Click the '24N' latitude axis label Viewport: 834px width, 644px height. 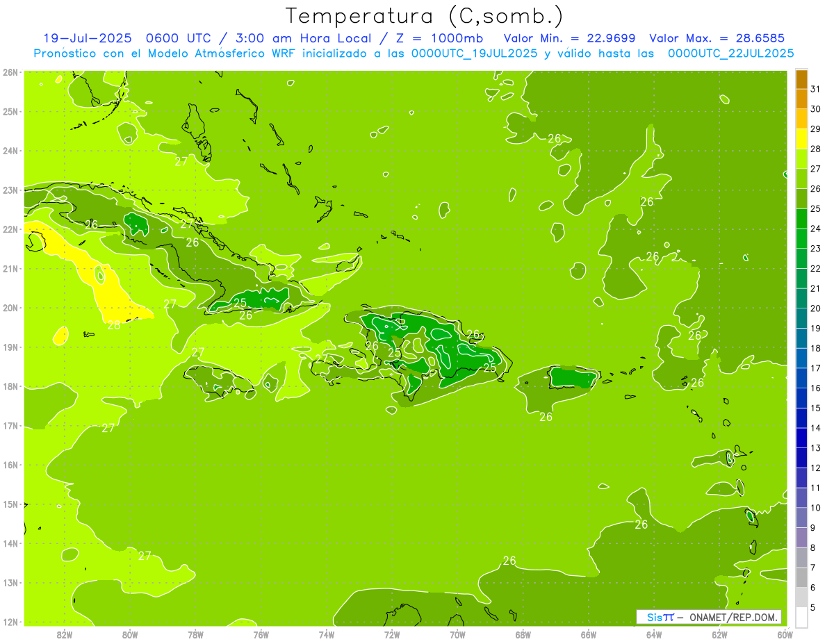(10, 151)
